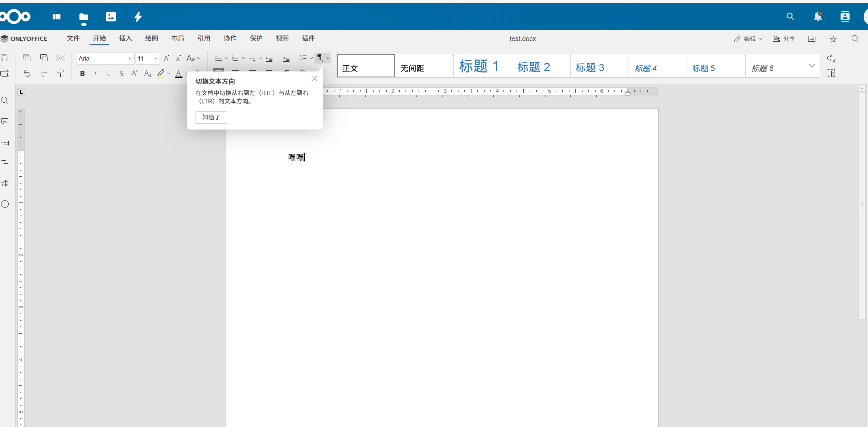868x427 pixels.
Task: Open the font size 11 dropdown
Action: click(x=156, y=58)
